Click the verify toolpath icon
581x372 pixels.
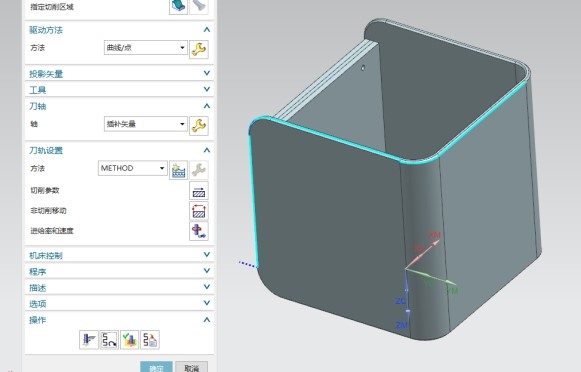(x=130, y=340)
